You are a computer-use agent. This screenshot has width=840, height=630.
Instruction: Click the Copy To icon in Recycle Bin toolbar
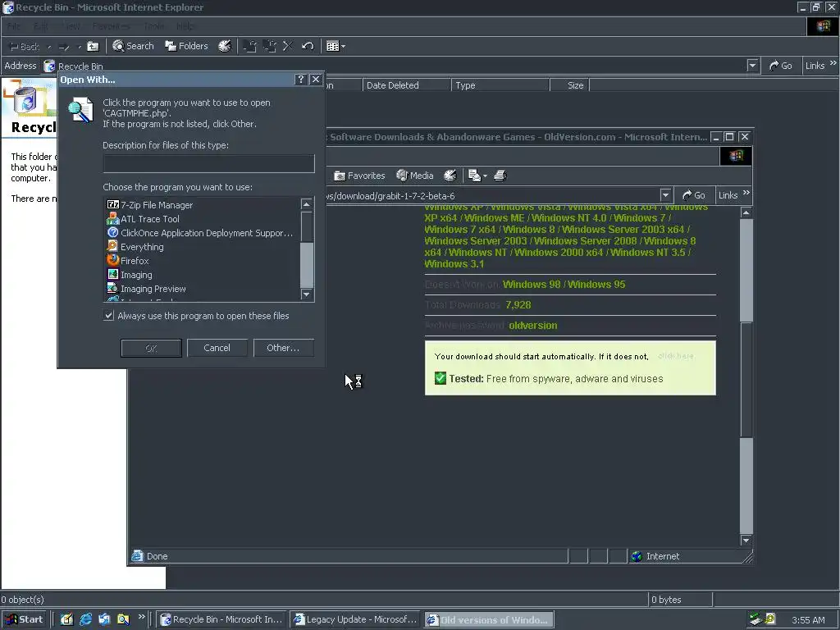point(269,47)
